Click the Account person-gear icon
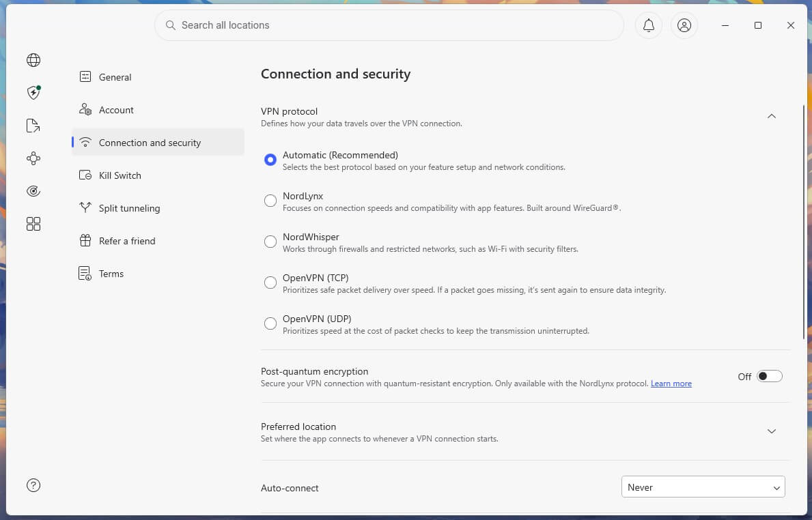812x520 pixels. coord(85,110)
